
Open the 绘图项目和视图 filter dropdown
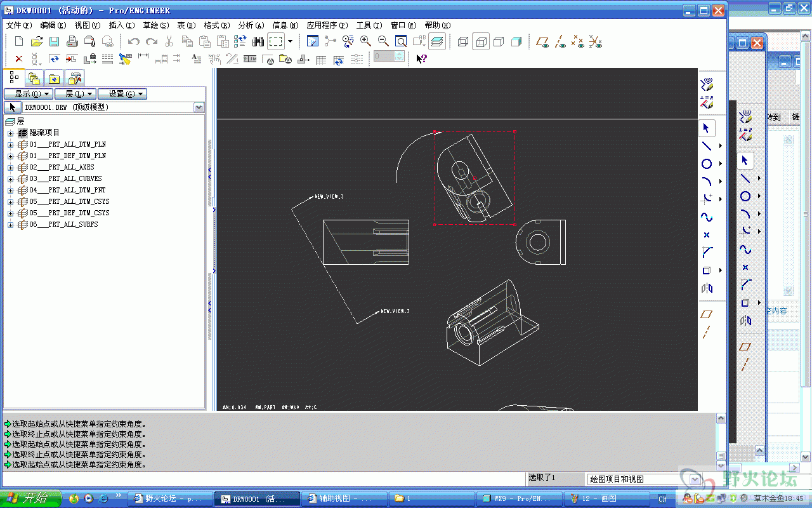[695, 479]
